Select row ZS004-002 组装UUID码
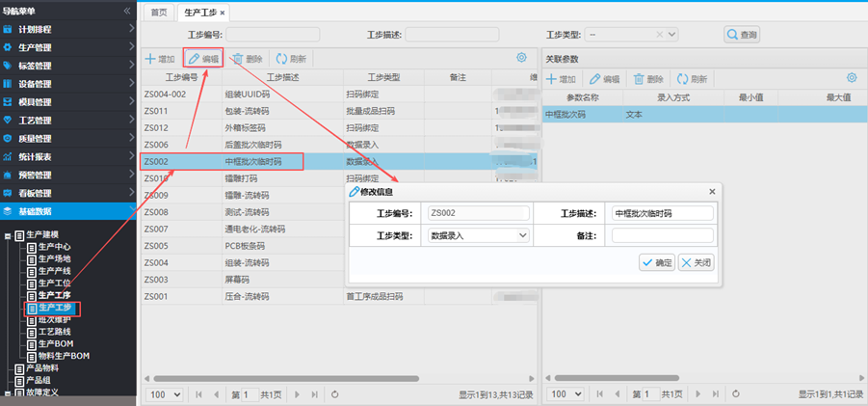 339,95
